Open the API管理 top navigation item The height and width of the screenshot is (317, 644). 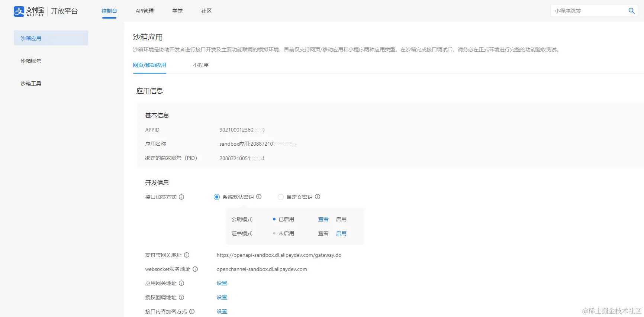(x=145, y=11)
